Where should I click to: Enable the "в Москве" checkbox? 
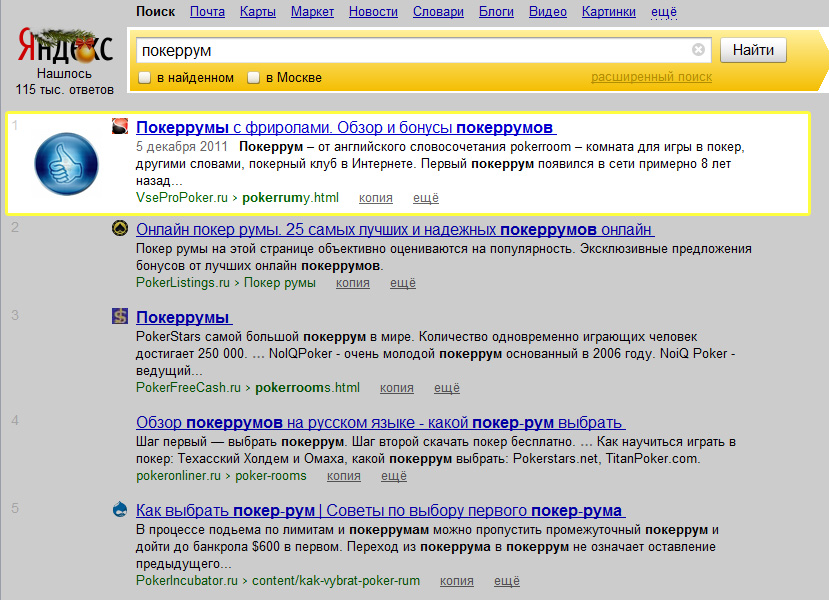click(x=254, y=78)
